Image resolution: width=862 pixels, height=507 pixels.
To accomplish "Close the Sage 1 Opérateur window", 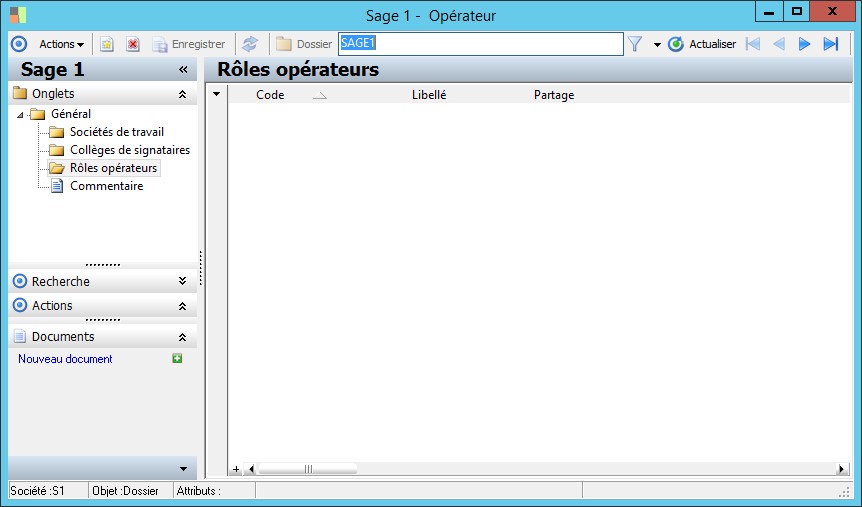I will point(832,12).
